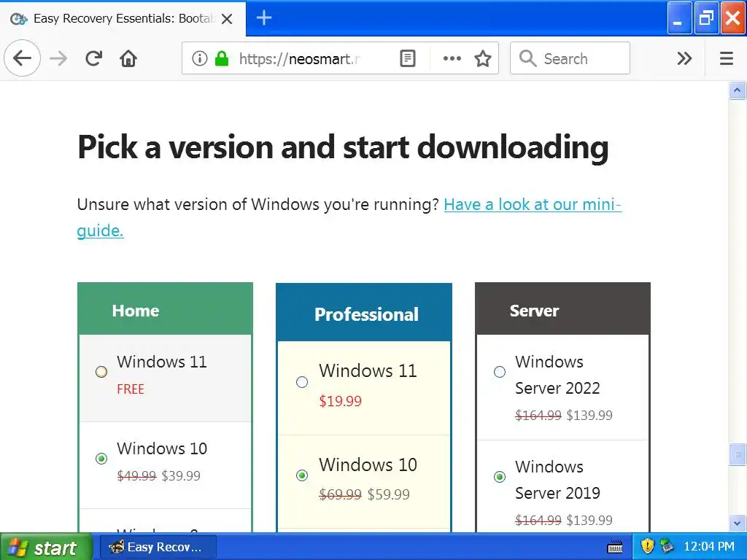
Task: Open the Firefox hamburger menu
Action: (x=726, y=58)
